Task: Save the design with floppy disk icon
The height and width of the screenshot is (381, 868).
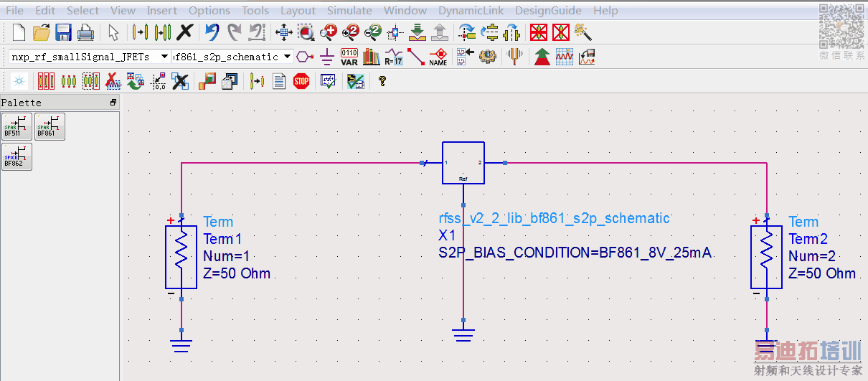Action: (x=63, y=32)
